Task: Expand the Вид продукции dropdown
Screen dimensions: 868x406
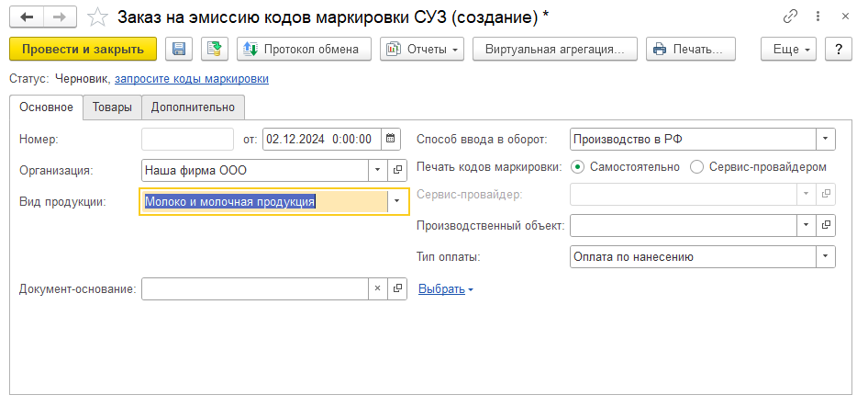Action: (x=397, y=201)
